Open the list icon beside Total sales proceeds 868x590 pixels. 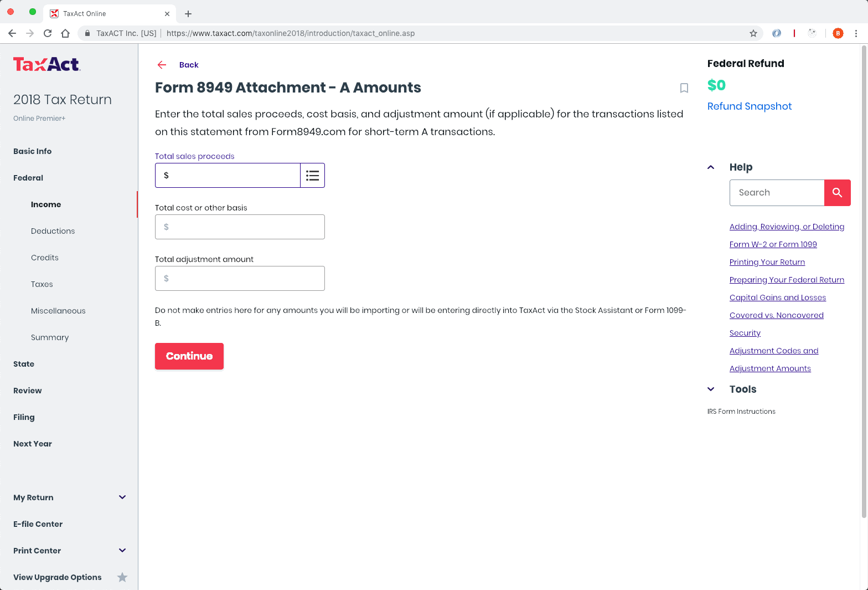[313, 176]
